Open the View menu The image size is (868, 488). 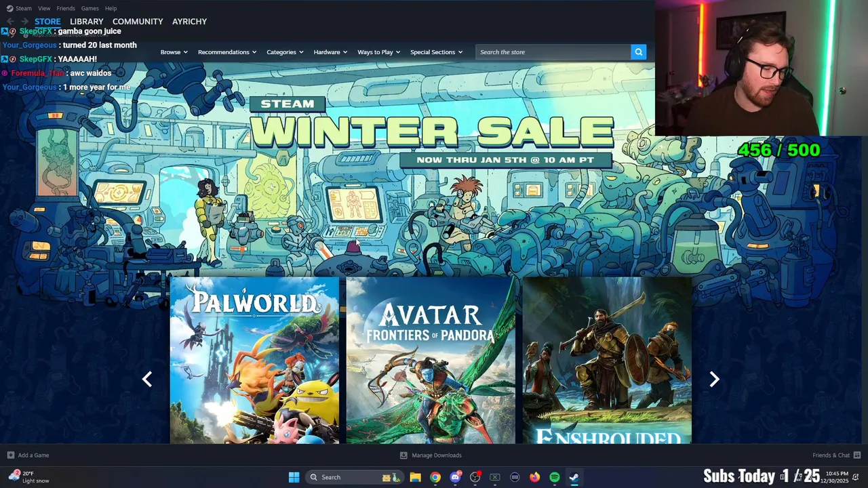[44, 8]
